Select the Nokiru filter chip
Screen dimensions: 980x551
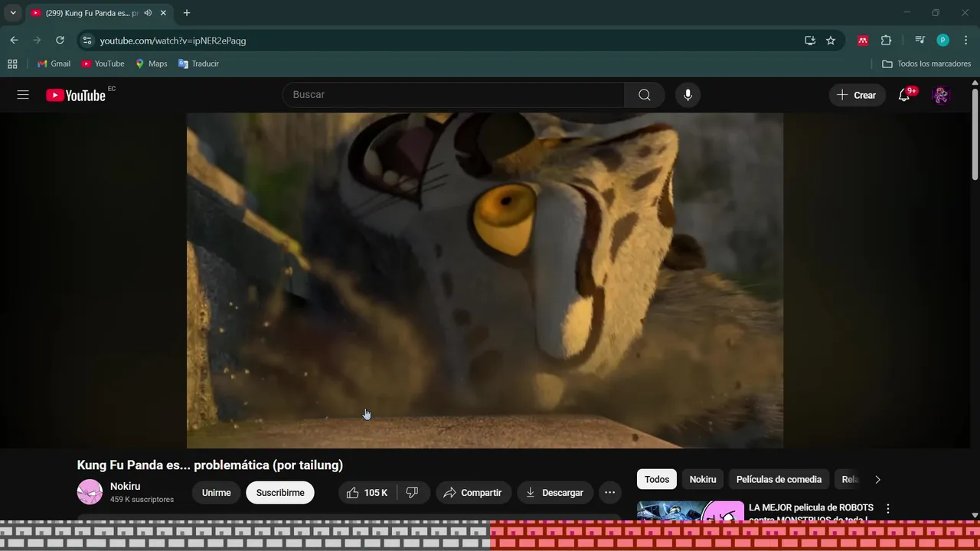[703, 480]
